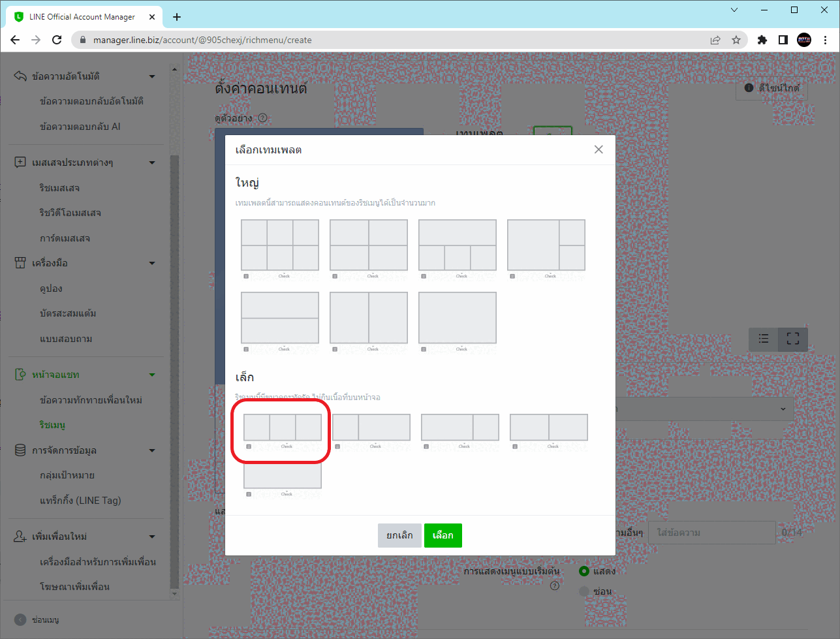This screenshot has height=639, width=840.
Task: Click the share page icon in address bar
Action: pos(715,40)
